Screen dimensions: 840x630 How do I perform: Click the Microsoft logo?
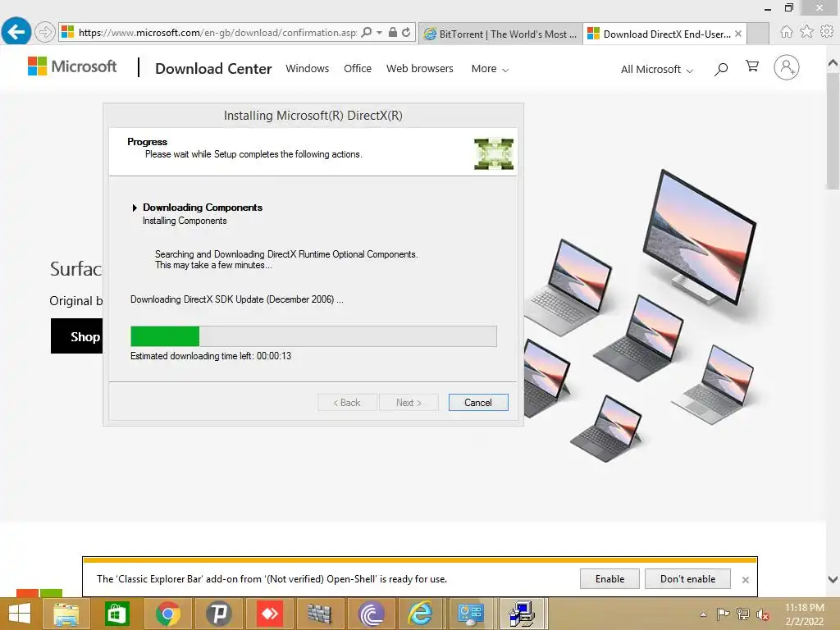(x=72, y=66)
